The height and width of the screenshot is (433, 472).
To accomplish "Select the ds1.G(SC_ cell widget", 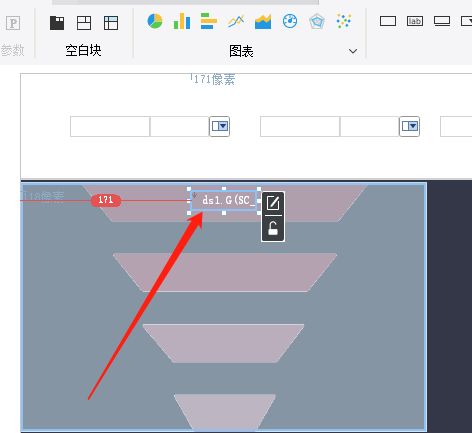I will 224,200.
